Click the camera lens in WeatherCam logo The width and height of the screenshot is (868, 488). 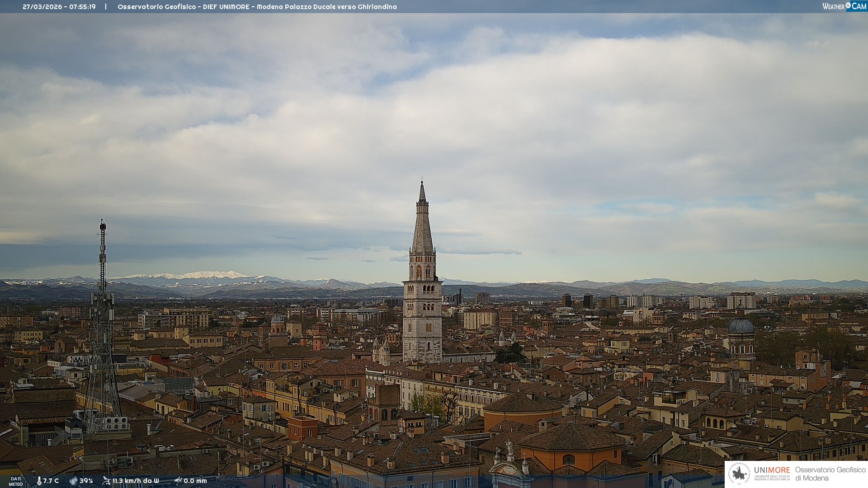tap(848, 5)
